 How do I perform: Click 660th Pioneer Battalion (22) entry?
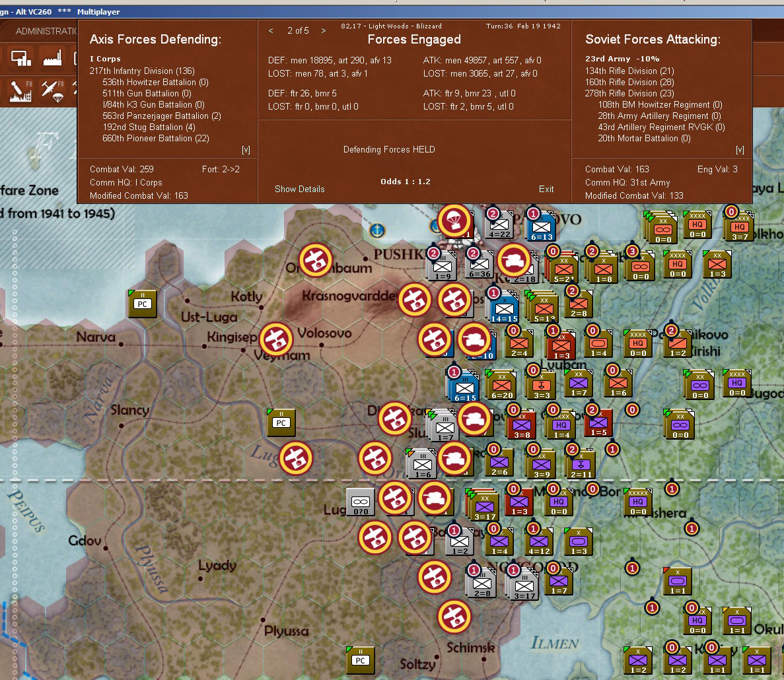point(155,139)
